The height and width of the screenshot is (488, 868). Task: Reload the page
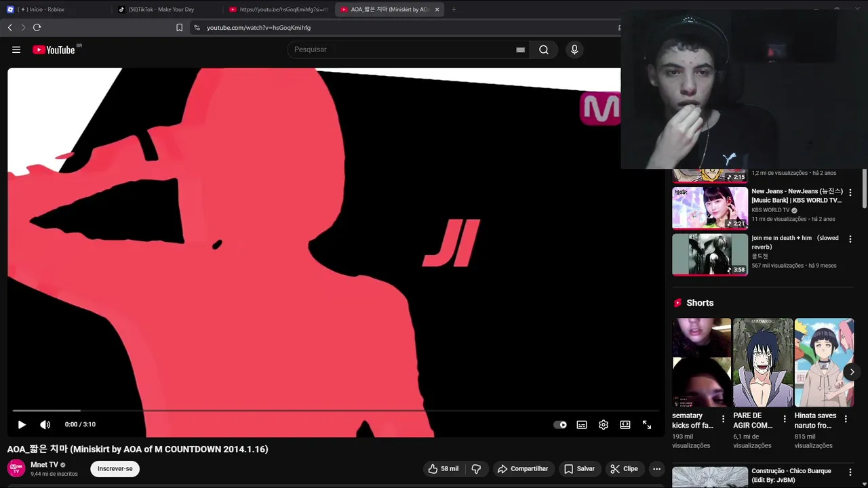(37, 28)
